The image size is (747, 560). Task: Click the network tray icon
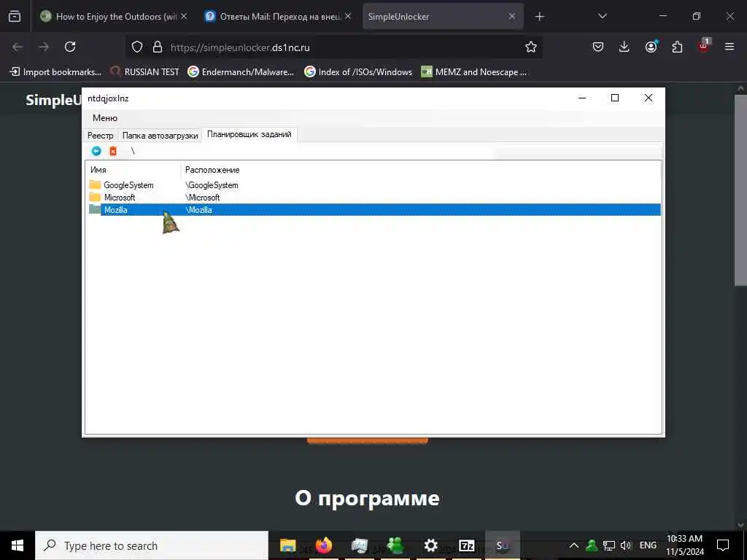[x=609, y=545]
